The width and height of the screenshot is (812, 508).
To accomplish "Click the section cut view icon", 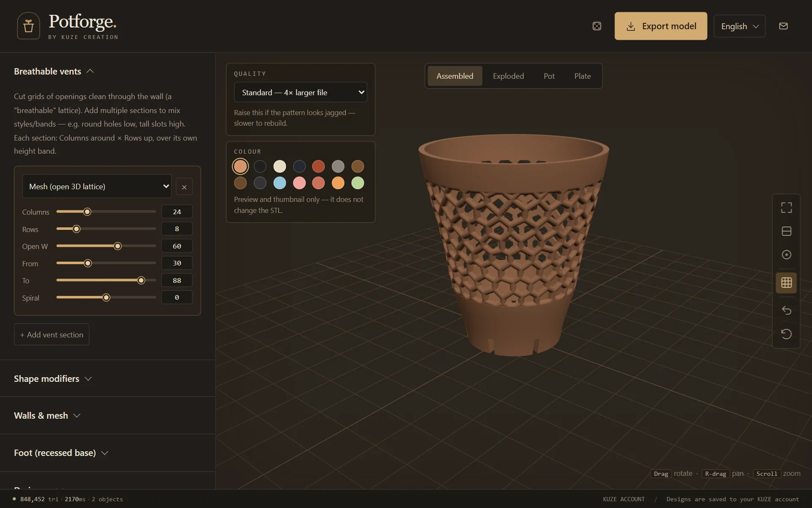I will (x=786, y=231).
